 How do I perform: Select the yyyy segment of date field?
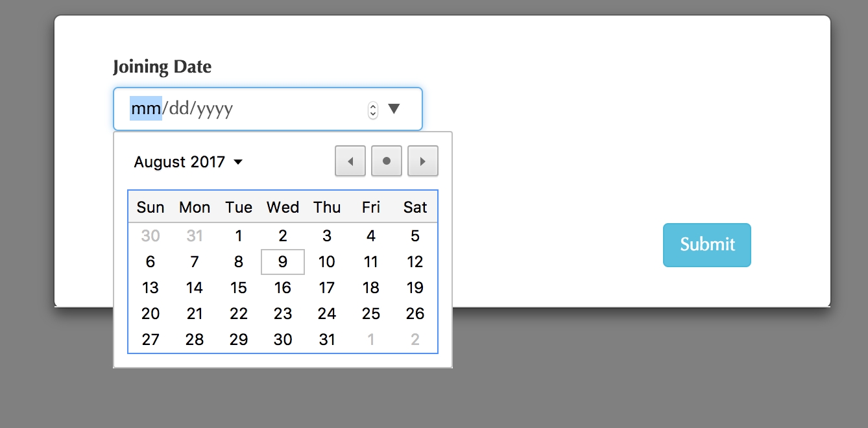tap(215, 108)
